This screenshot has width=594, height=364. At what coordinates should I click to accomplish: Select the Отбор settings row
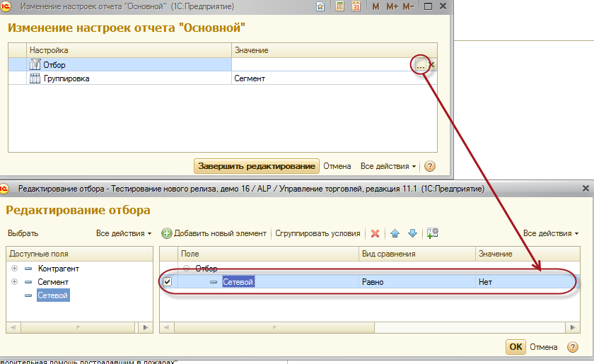pos(222,65)
